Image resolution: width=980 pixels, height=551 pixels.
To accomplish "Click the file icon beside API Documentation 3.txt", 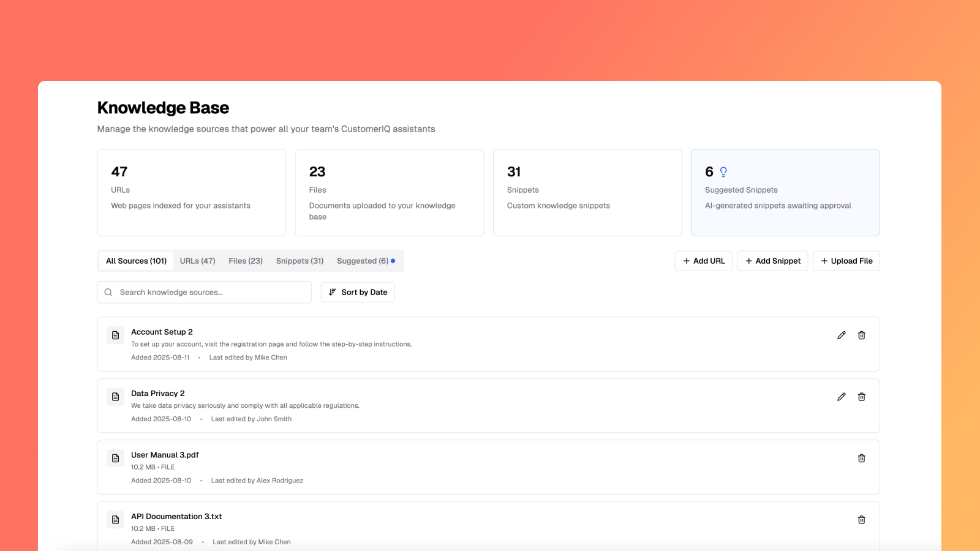I will [115, 520].
